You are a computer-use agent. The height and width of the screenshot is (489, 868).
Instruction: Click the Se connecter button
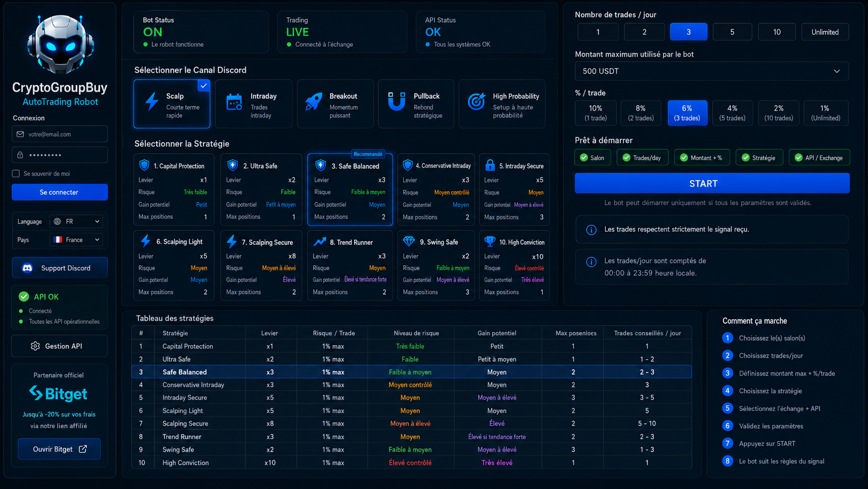coord(60,192)
